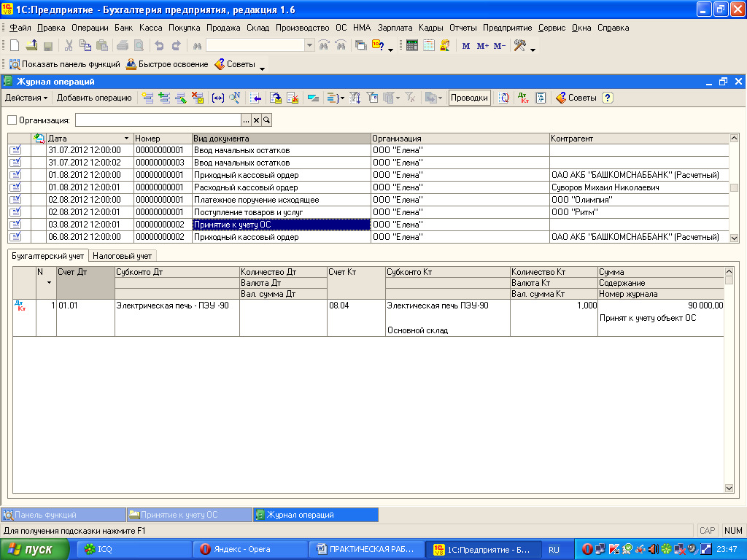Open the calculator icon

pyautogui.click(x=412, y=46)
